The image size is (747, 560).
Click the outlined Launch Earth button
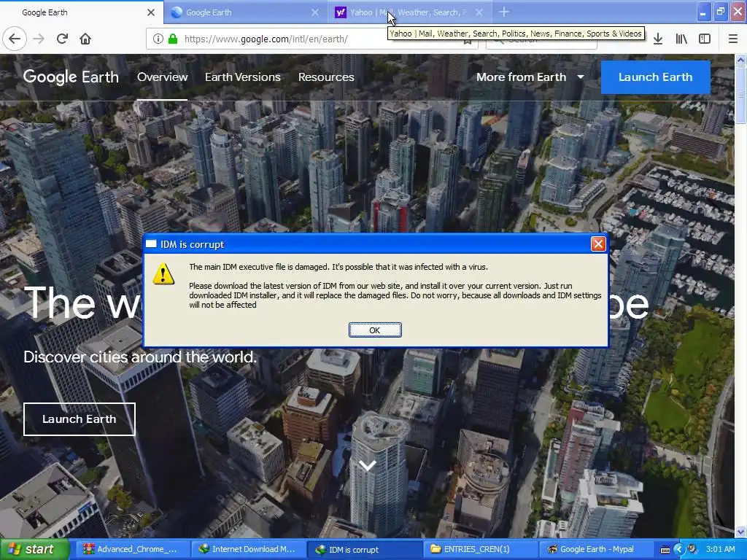(80, 419)
